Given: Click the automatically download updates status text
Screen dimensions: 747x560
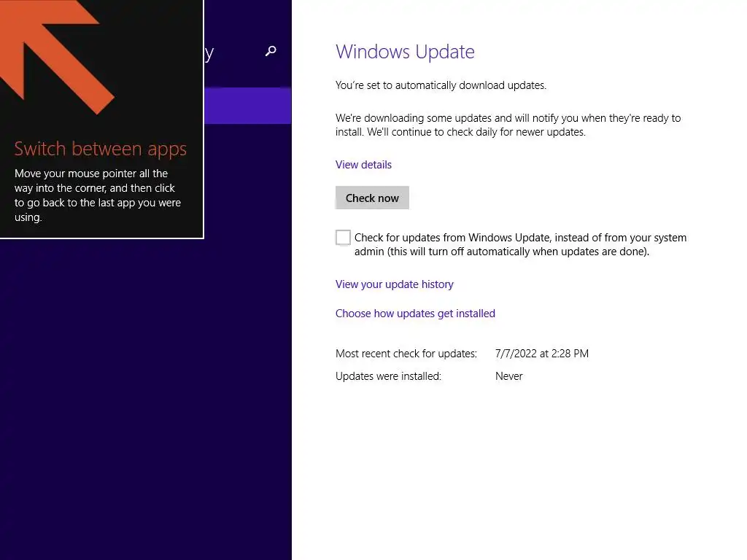Looking at the screenshot, I should pyautogui.click(x=441, y=85).
